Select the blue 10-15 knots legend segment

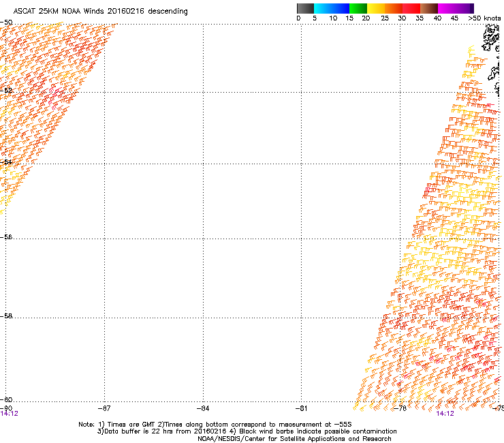click(341, 8)
